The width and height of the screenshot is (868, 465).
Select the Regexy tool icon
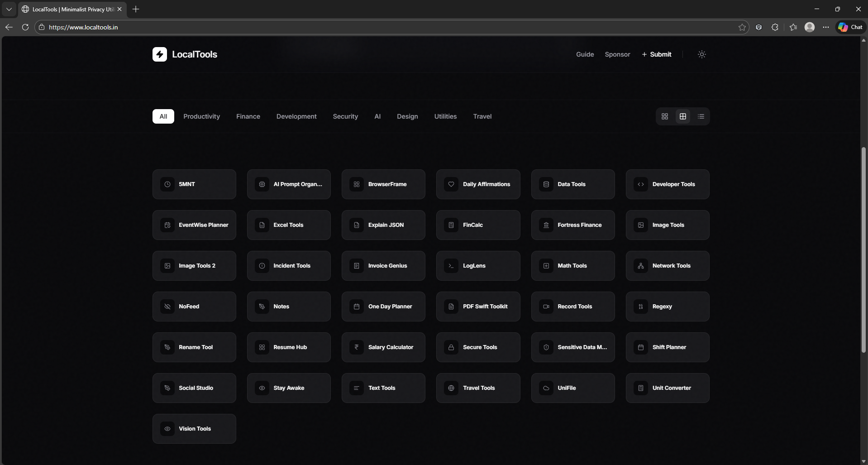(x=641, y=306)
